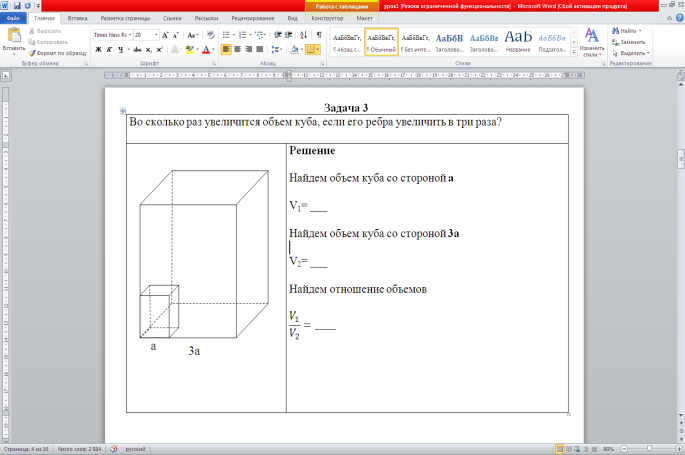685x455 pixels.
Task: Save document using quick access toolbar icon
Action: [19, 5]
